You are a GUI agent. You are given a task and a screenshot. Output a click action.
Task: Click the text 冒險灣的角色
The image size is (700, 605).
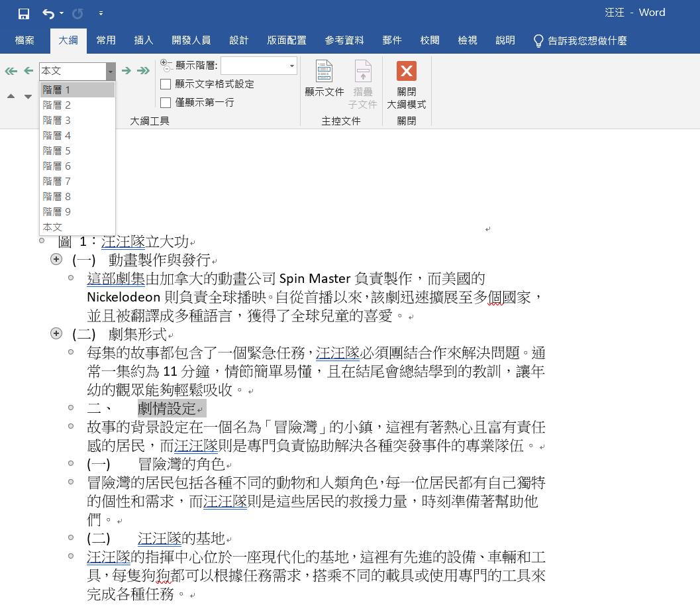[x=181, y=464]
